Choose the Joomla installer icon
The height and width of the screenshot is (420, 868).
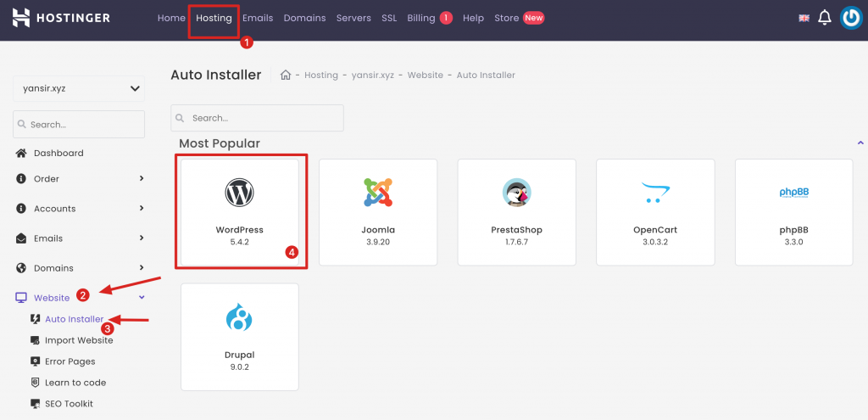[x=378, y=193]
